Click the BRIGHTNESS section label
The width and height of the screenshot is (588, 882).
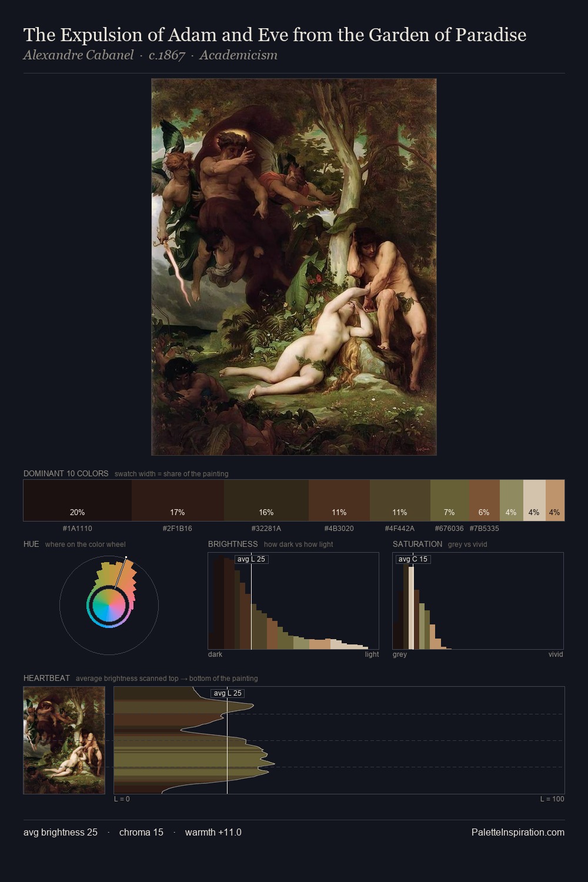pos(233,544)
